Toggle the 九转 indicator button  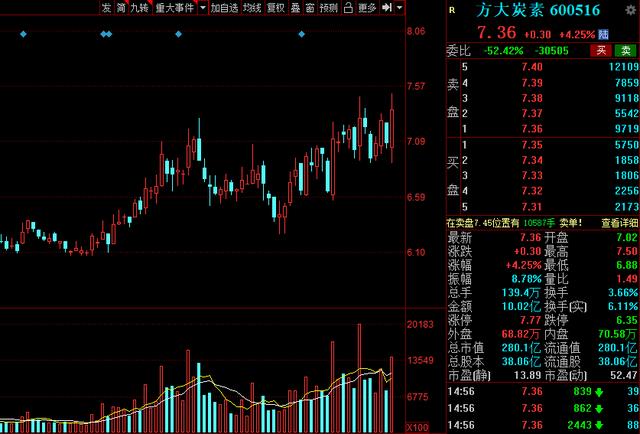(140, 7)
